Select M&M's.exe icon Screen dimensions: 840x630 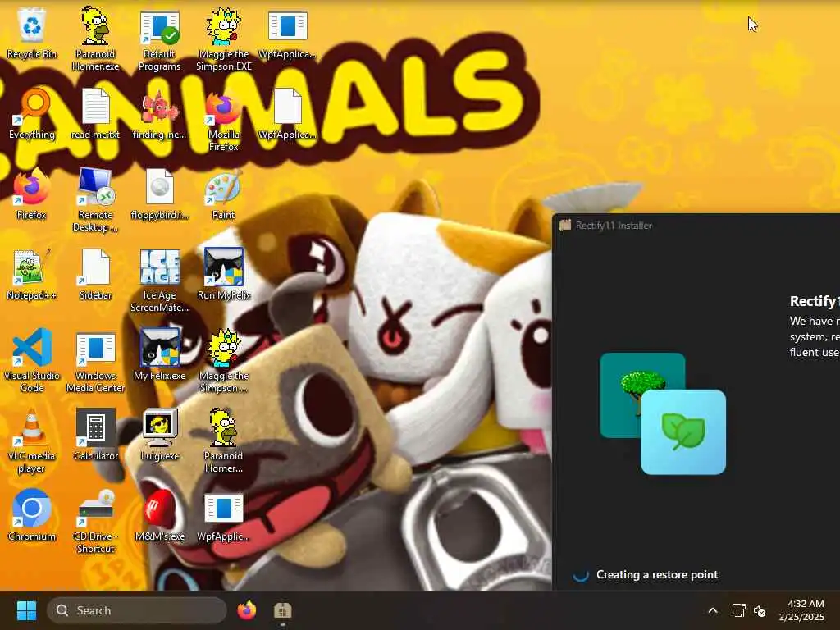click(x=160, y=515)
